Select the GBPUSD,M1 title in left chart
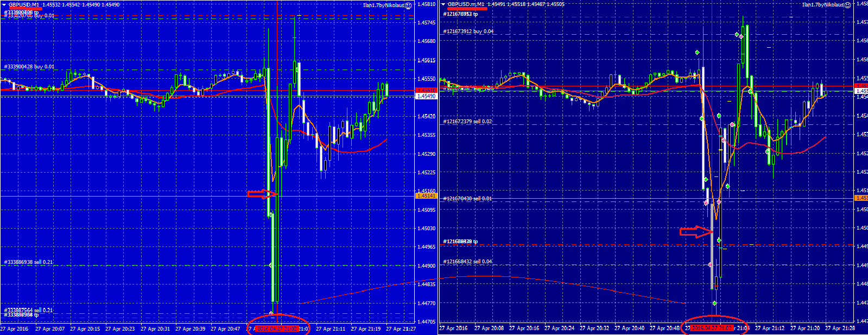This screenshot has width=868, height=335. pyautogui.click(x=24, y=5)
